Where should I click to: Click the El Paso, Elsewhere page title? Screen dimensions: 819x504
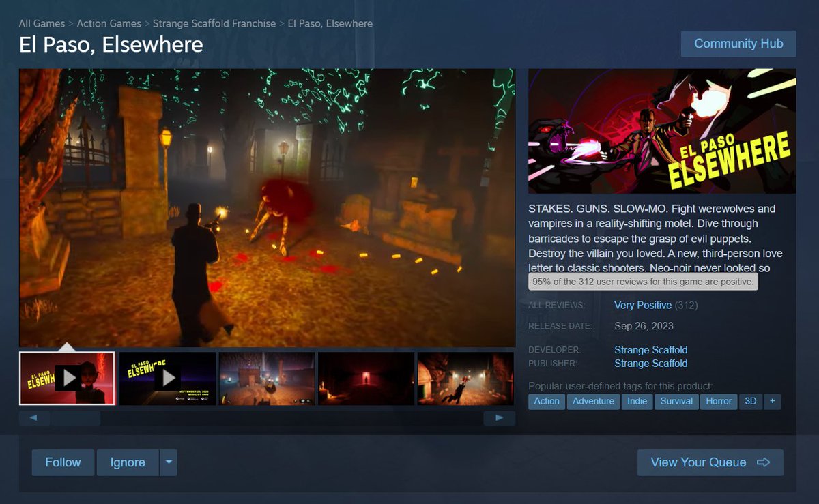tap(111, 45)
